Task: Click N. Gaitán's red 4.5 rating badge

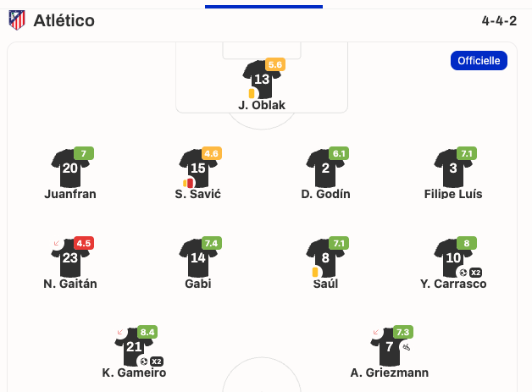Action: pos(84,243)
